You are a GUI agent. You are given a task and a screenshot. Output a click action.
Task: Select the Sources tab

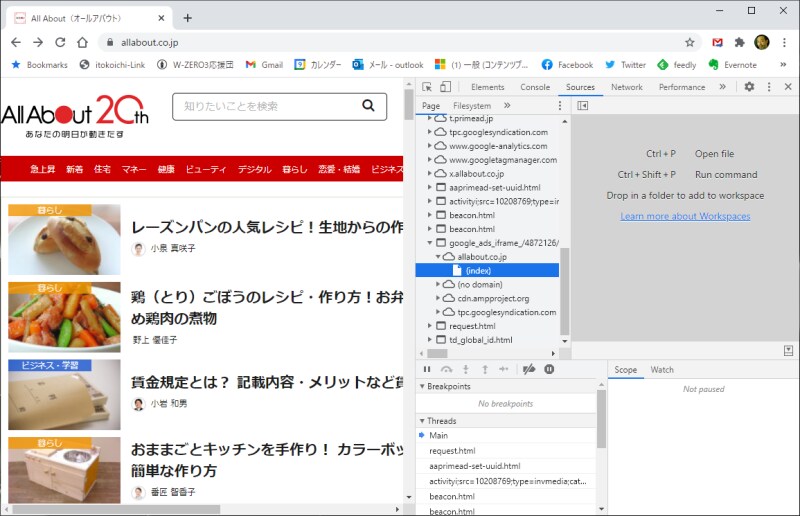tap(580, 87)
